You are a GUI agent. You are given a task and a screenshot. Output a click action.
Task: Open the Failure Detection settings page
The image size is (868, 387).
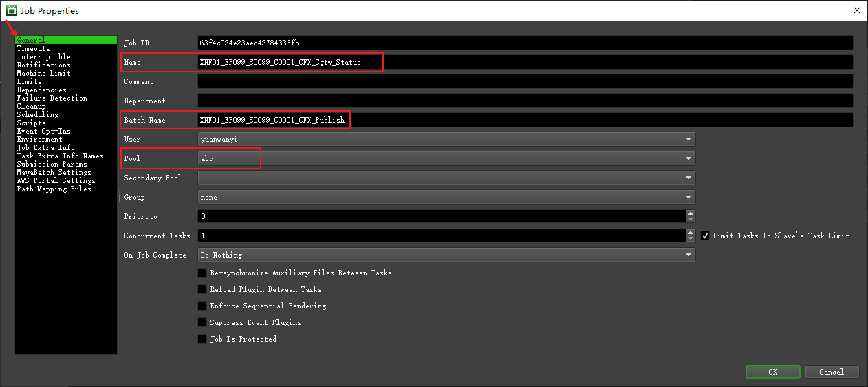(52, 98)
